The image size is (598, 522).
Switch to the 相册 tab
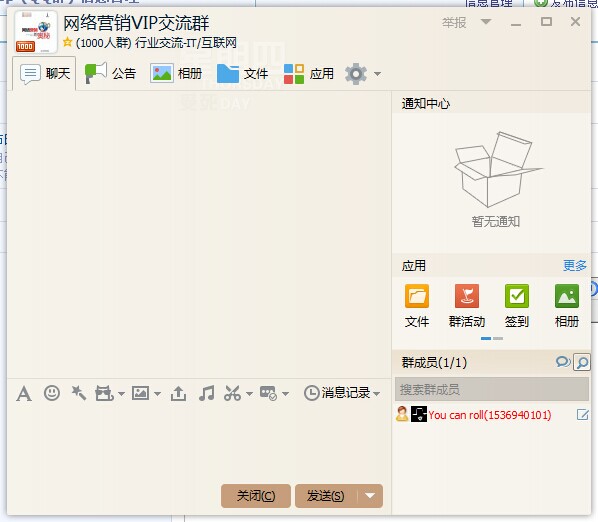tap(176, 73)
